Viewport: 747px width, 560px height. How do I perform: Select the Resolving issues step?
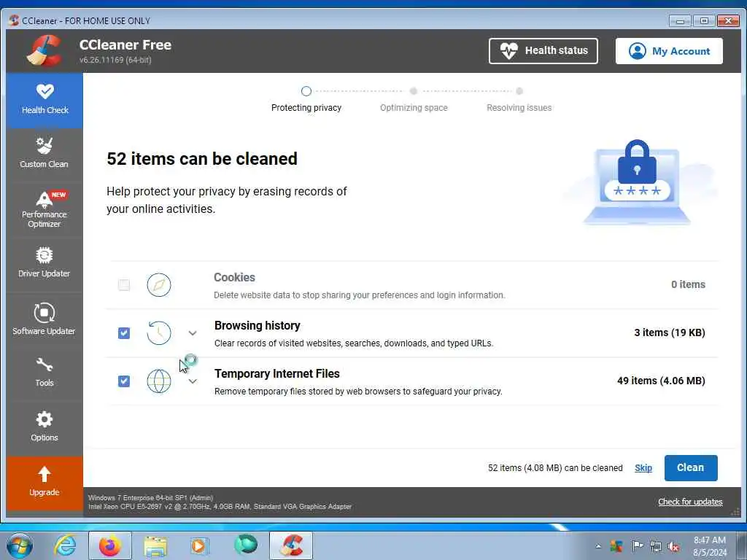click(x=519, y=99)
